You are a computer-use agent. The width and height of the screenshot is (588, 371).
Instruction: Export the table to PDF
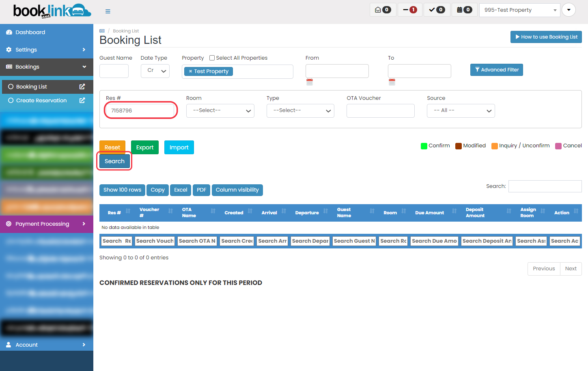click(x=201, y=190)
